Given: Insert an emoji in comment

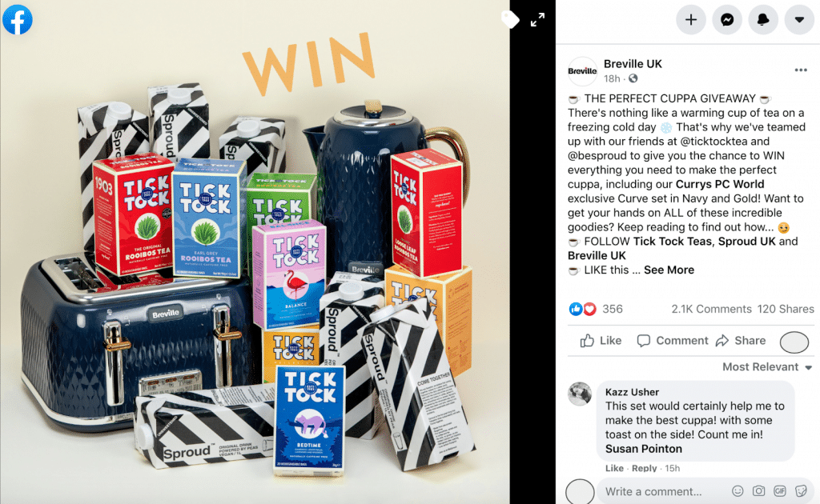Looking at the screenshot, I should click(738, 491).
